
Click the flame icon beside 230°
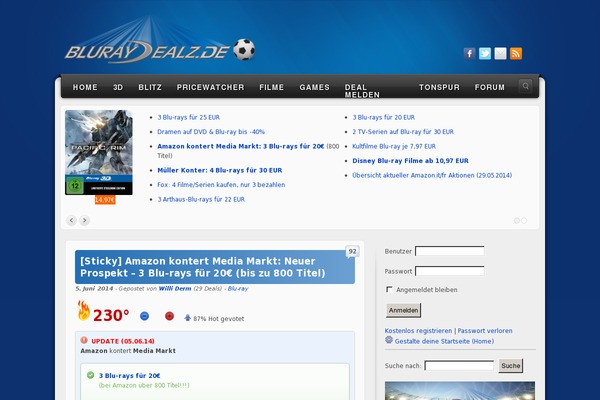[83, 310]
